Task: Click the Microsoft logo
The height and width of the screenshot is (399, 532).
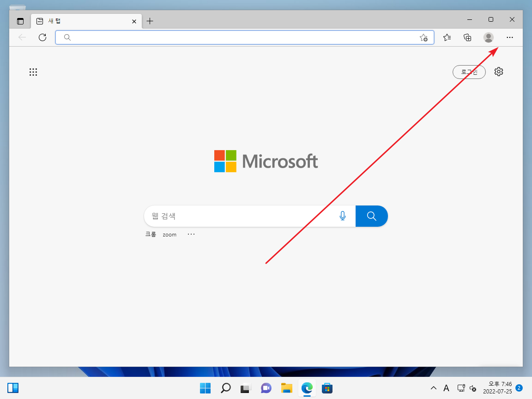Action: tap(266, 161)
